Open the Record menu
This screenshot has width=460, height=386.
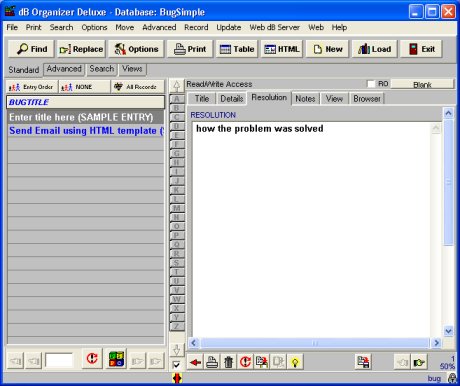pos(196,27)
